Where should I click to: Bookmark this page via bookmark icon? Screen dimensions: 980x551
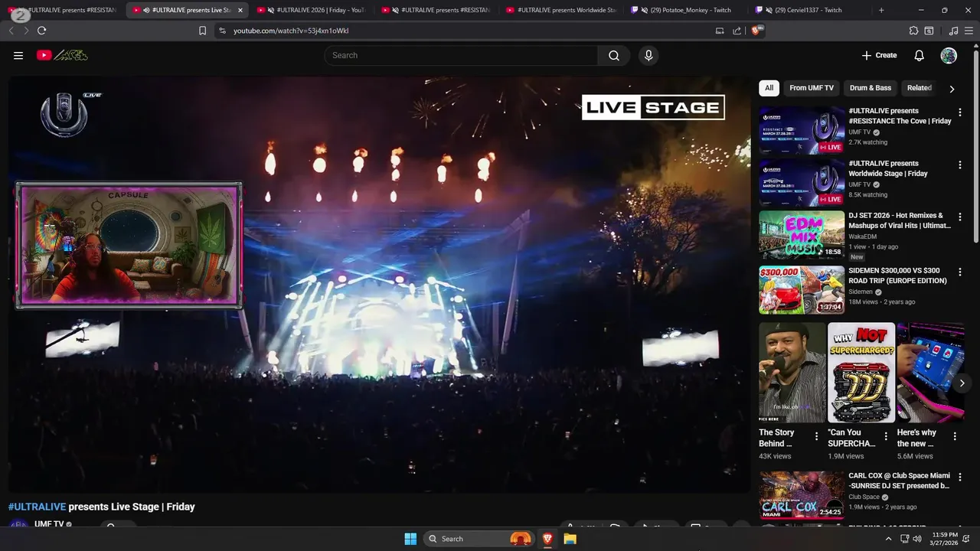click(202, 31)
